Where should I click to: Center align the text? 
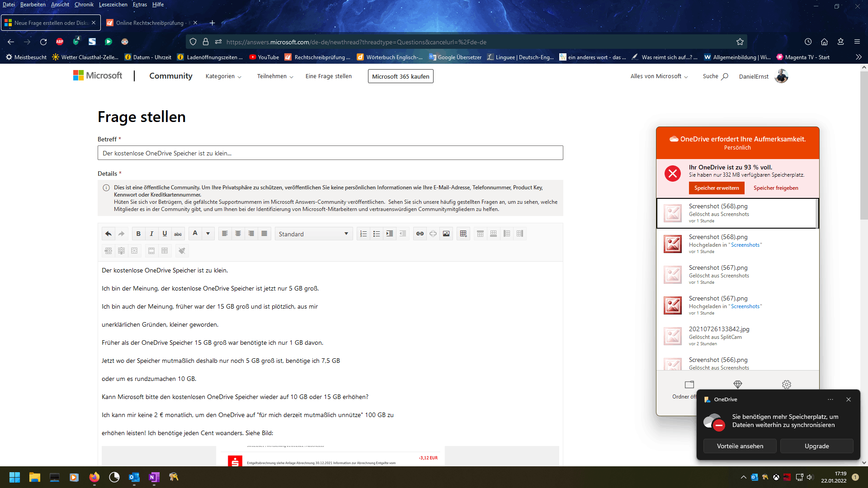point(238,234)
